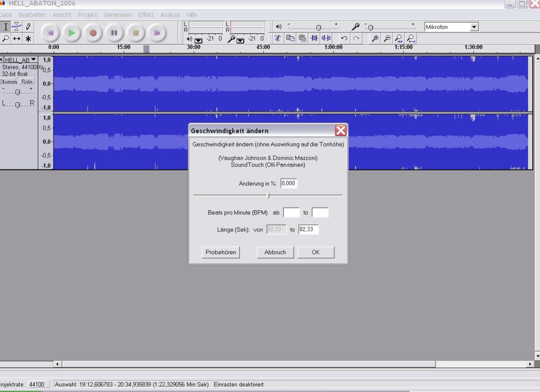Mute the track with Stumm button
This screenshot has width=540, height=392.
tap(8, 82)
